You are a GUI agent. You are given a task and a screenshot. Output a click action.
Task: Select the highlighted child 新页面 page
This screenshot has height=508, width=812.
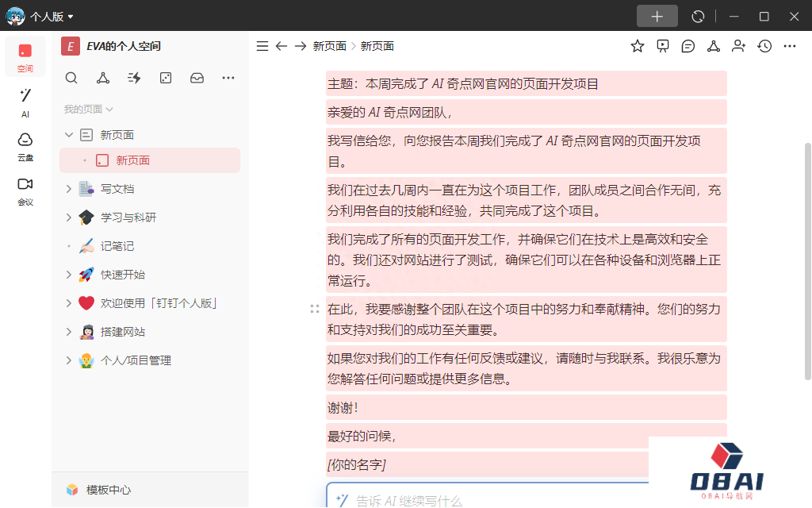[x=150, y=160]
